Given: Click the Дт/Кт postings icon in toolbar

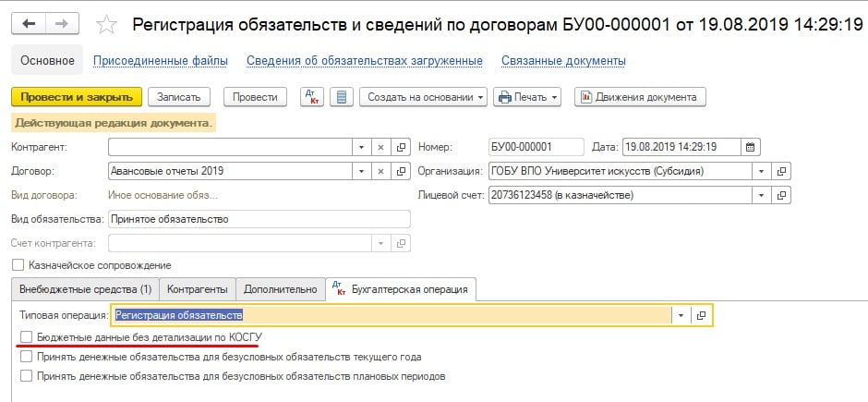Looking at the screenshot, I should (x=313, y=97).
